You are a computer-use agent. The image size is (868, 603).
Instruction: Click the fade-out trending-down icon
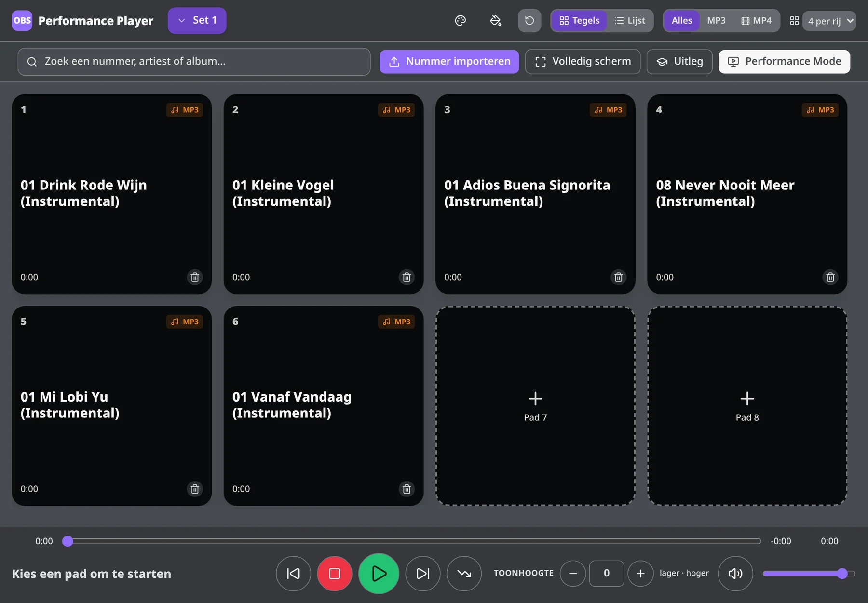coord(464,574)
